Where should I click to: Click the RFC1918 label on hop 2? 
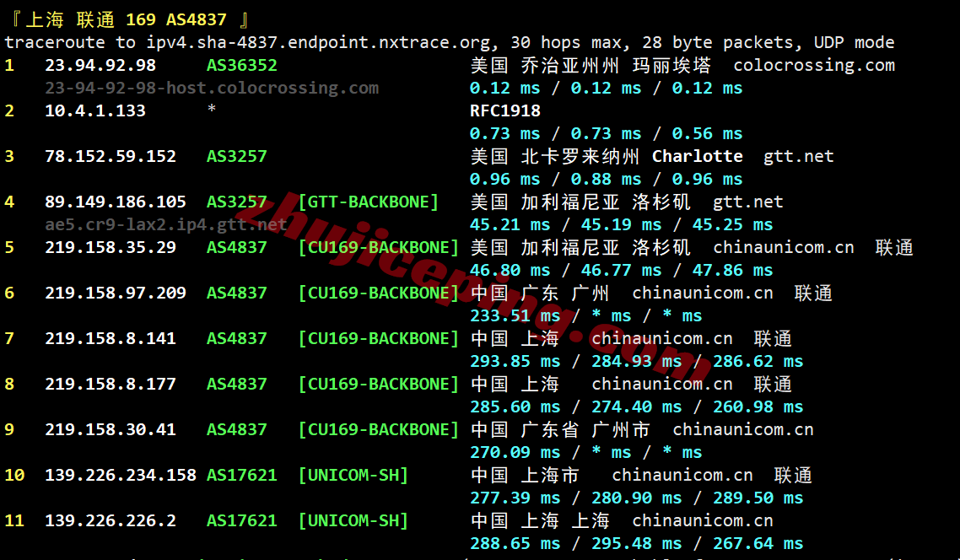505,110
